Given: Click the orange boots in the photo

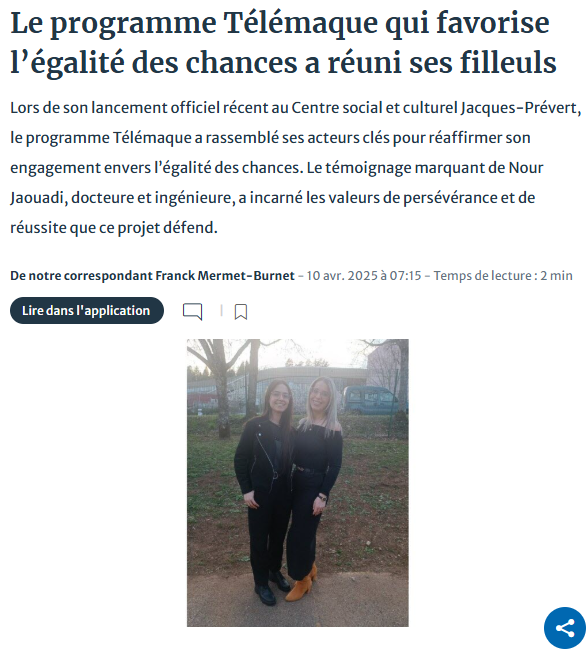Looking at the screenshot, I should click(302, 584).
